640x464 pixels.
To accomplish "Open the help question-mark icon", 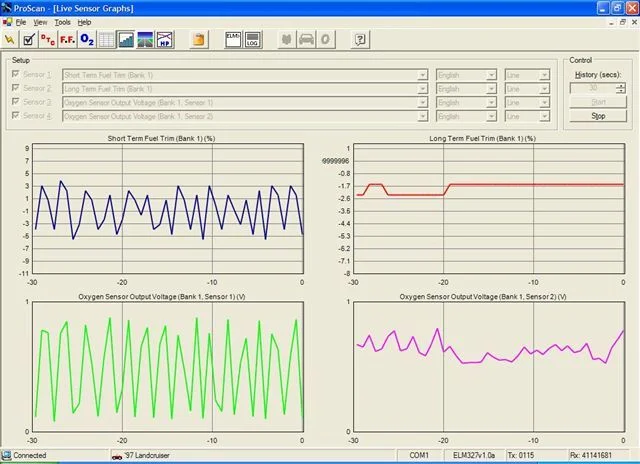I will tap(360, 40).
